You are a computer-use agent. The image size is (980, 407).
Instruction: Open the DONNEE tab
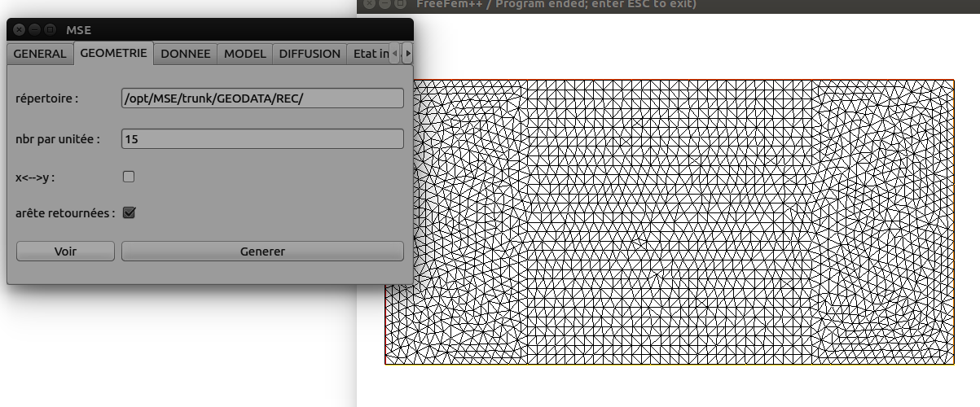186,54
